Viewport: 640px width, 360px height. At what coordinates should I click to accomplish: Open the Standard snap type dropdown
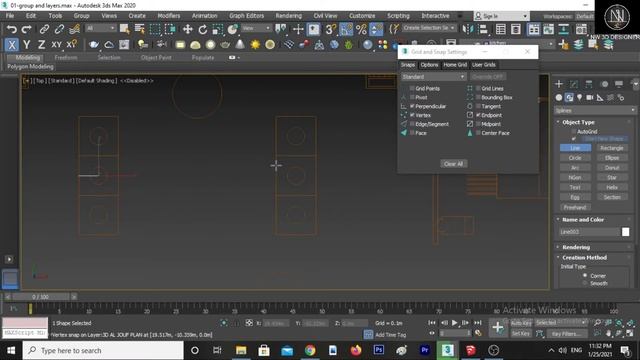433,77
